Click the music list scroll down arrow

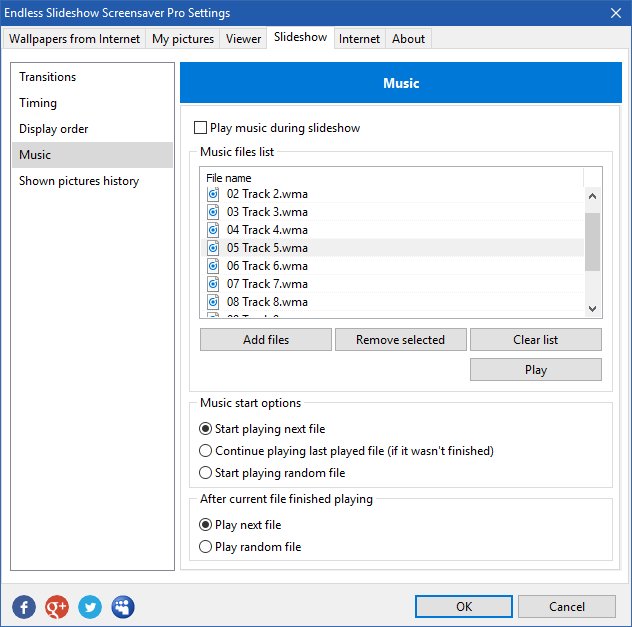[x=592, y=309]
